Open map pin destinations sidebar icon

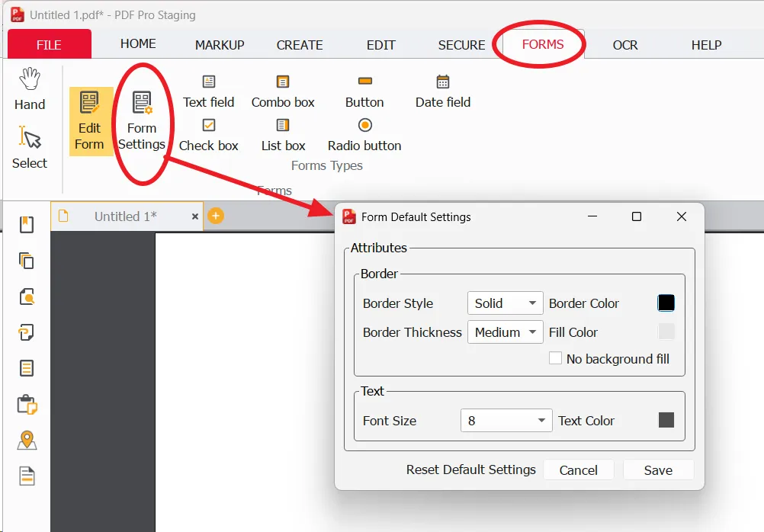tap(27, 441)
